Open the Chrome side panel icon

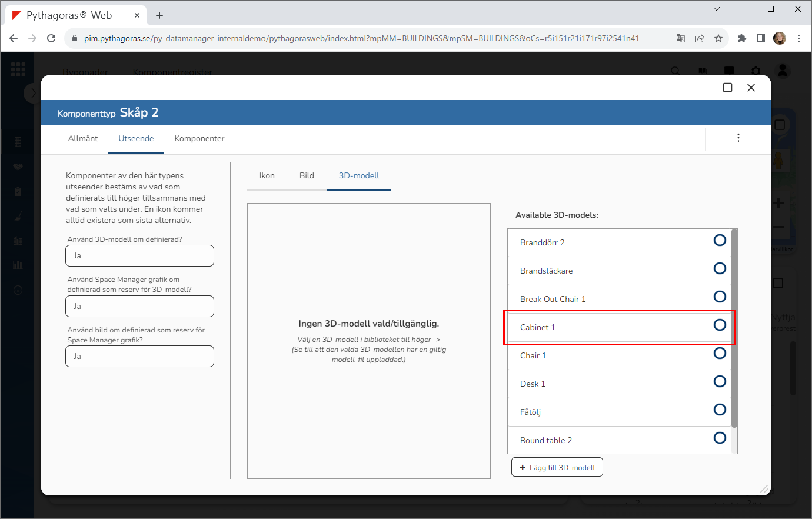(x=760, y=38)
